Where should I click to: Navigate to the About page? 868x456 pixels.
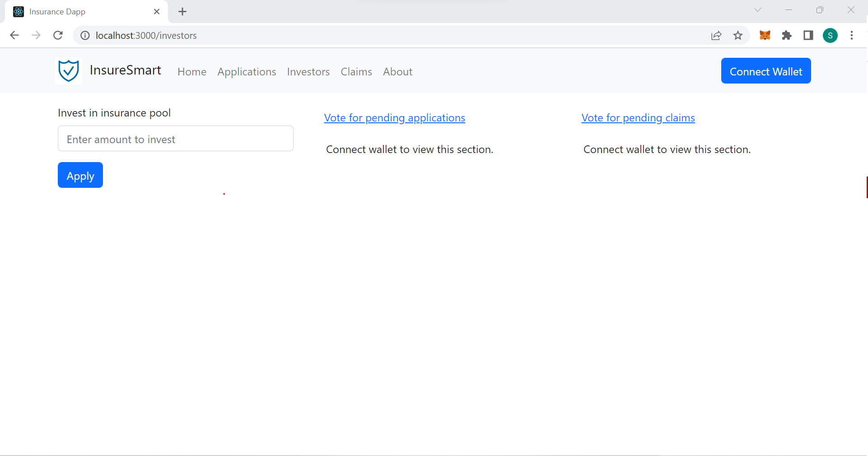[397, 72]
